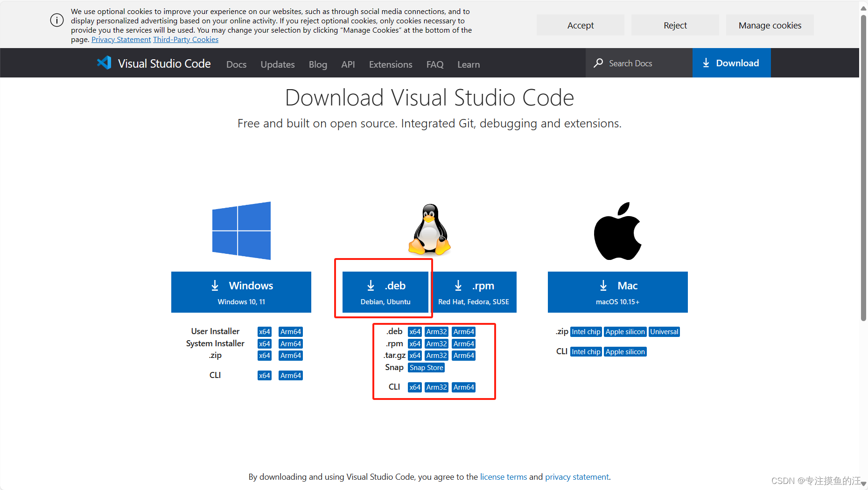Screen dimensions: 868x490
Task: Select x64 for Linux .rpm
Action: click(x=415, y=344)
